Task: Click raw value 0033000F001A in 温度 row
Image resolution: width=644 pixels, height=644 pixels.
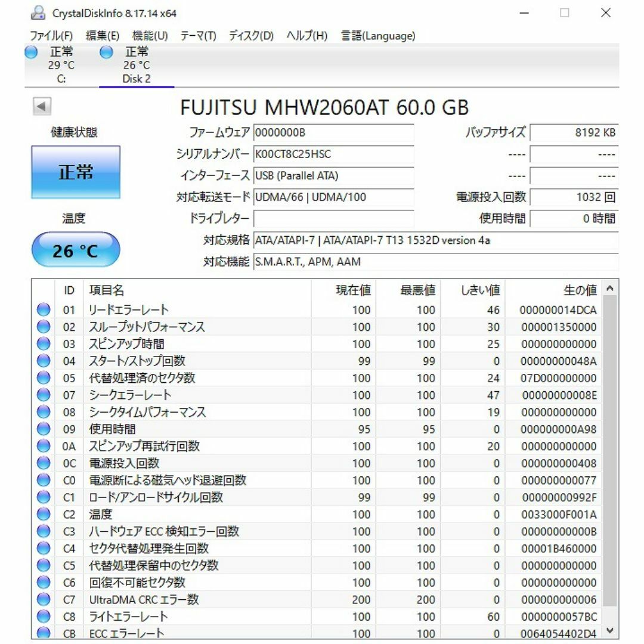Action: [559, 514]
